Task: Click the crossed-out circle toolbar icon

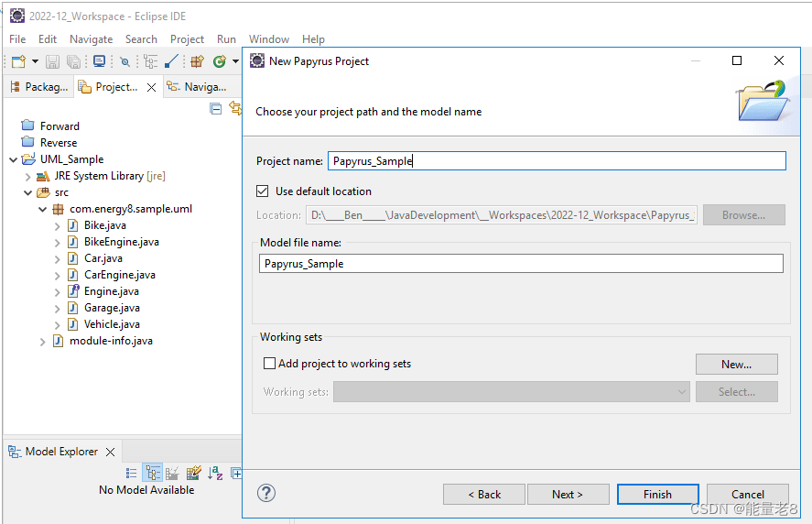Action: [125, 61]
